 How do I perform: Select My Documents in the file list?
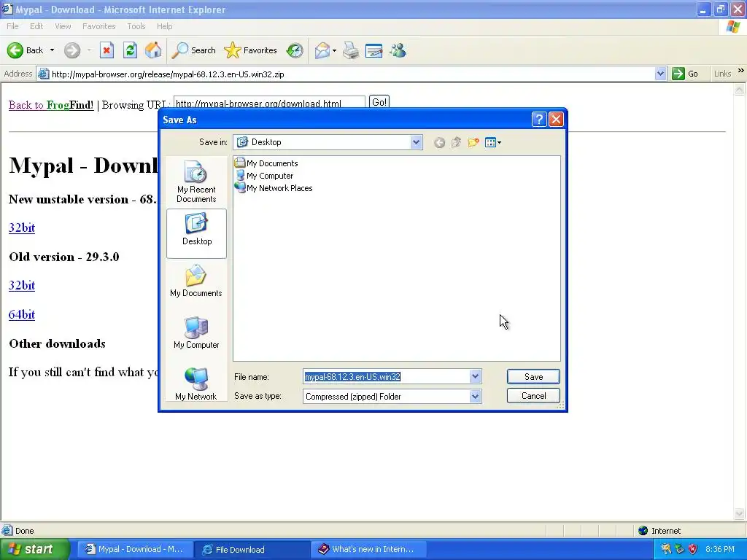point(267,163)
